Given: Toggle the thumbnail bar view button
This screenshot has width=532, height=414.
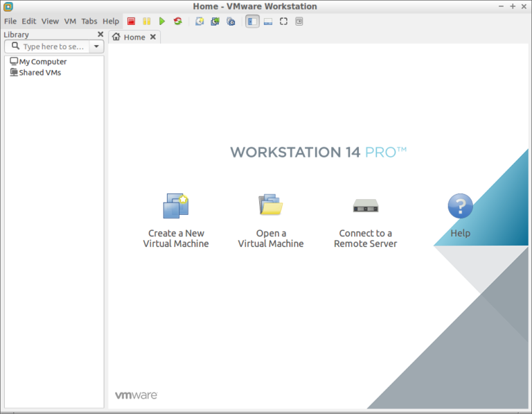Looking at the screenshot, I should click(x=268, y=21).
